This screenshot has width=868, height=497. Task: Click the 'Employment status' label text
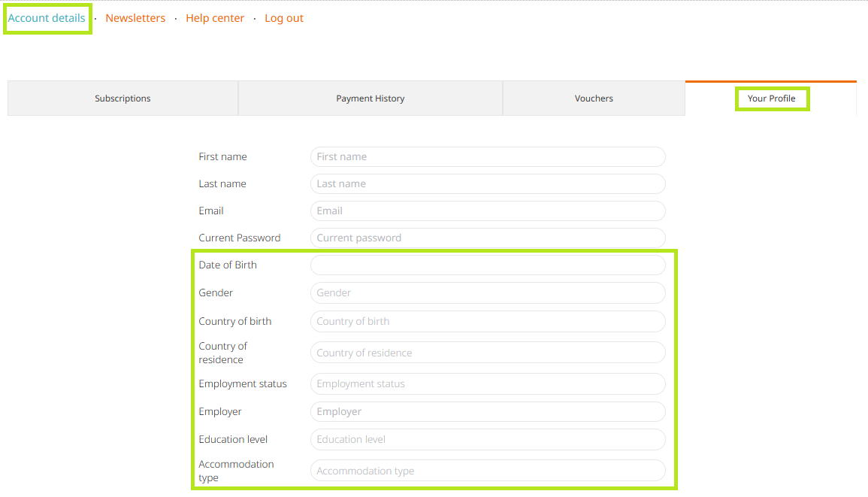[x=243, y=384]
